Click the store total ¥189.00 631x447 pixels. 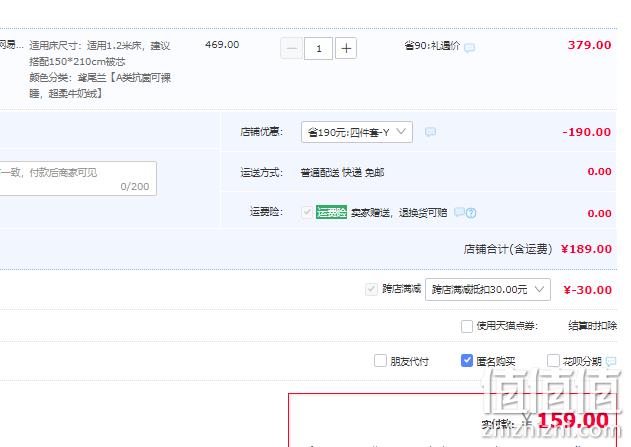[x=587, y=249]
